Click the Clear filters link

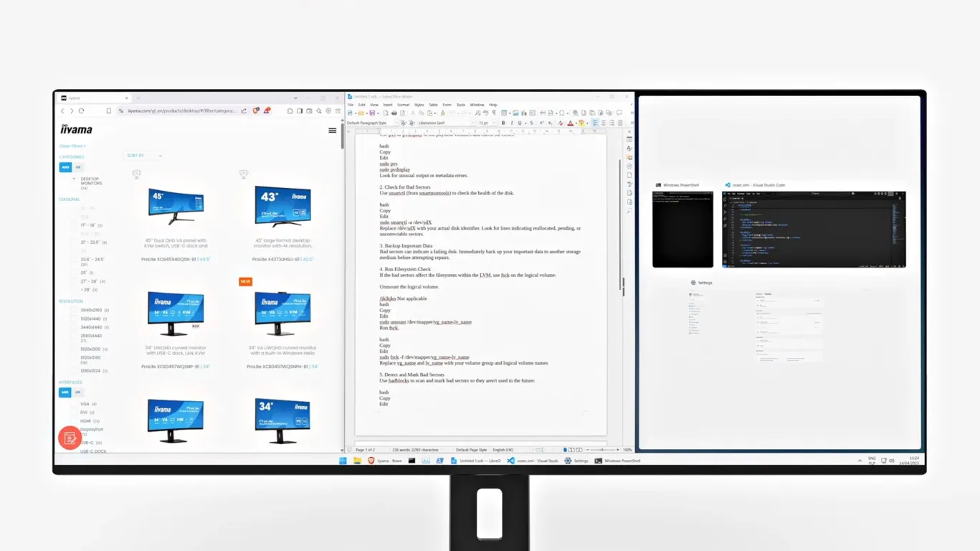[72, 146]
